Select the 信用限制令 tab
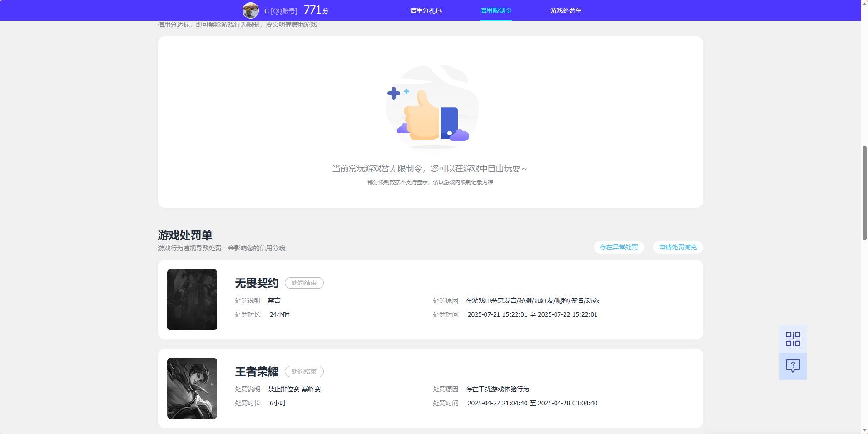868x434 pixels. pos(496,10)
